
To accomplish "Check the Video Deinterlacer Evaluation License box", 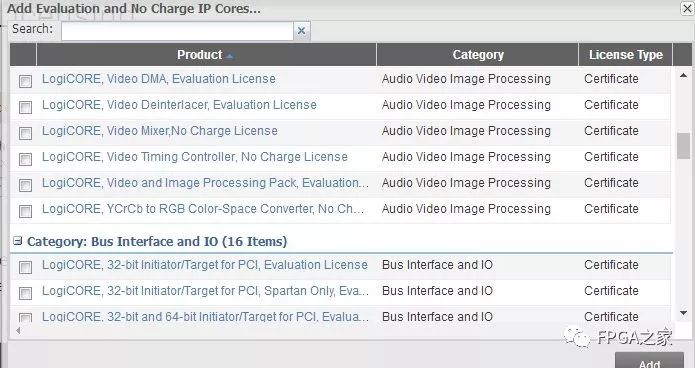I will click(25, 107).
